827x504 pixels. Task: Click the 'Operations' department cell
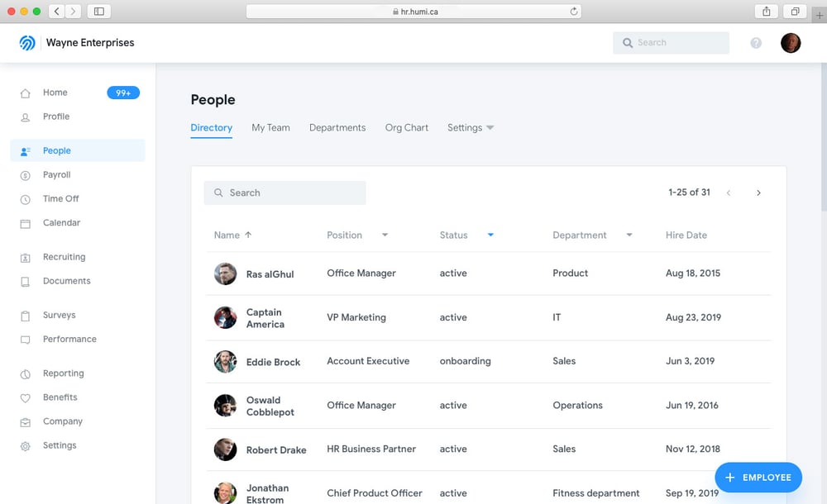577,405
